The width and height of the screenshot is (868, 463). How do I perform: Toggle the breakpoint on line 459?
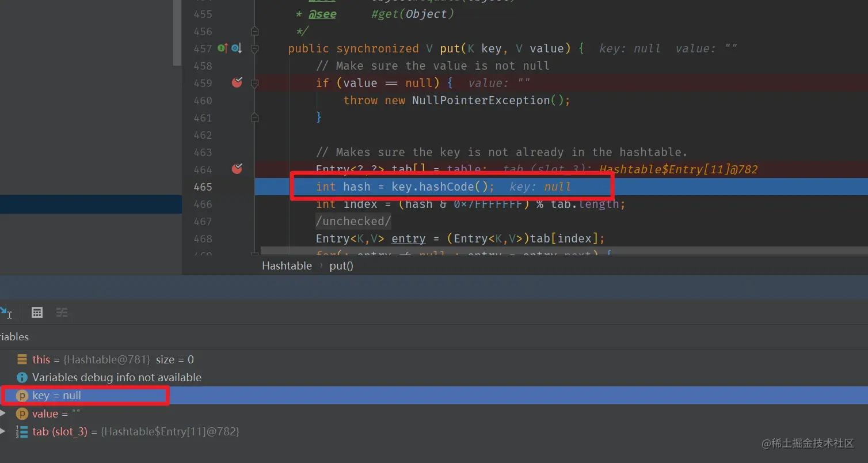pyautogui.click(x=237, y=83)
